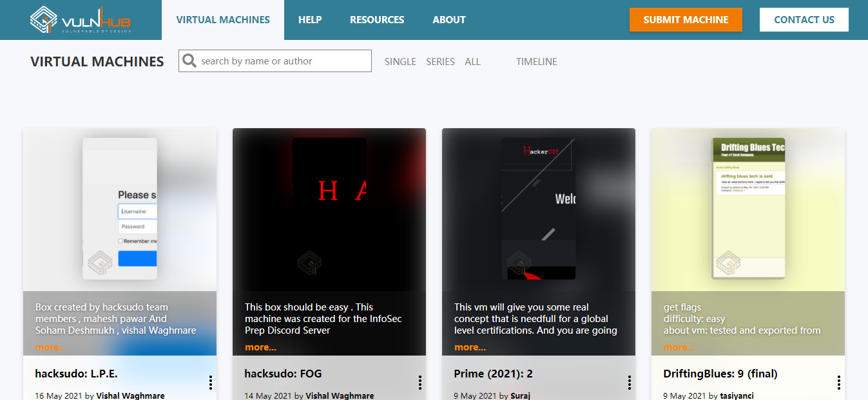Open options menu for hacksudo: L.P.E.
Image resolution: width=868 pixels, height=400 pixels.
click(x=211, y=383)
